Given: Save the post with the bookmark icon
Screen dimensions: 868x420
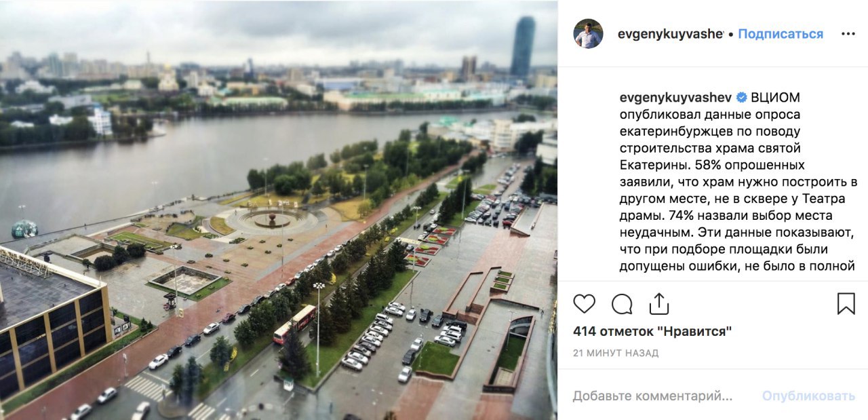Looking at the screenshot, I should point(846,304).
